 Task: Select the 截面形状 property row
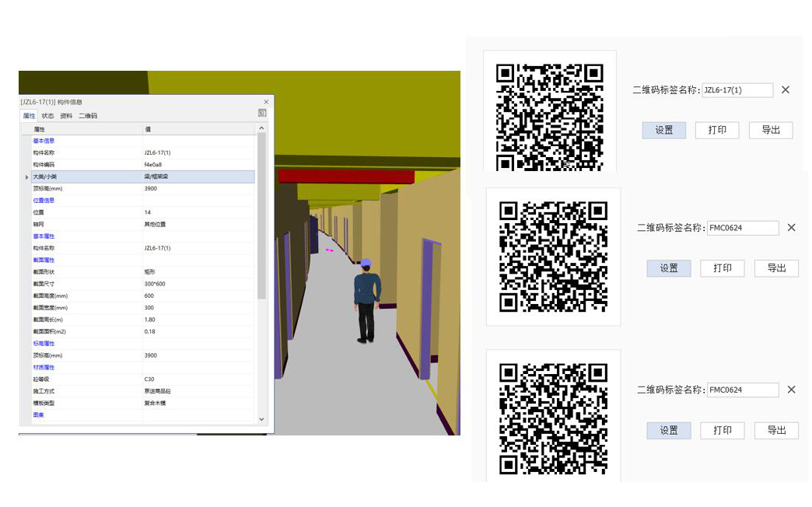click(x=143, y=272)
